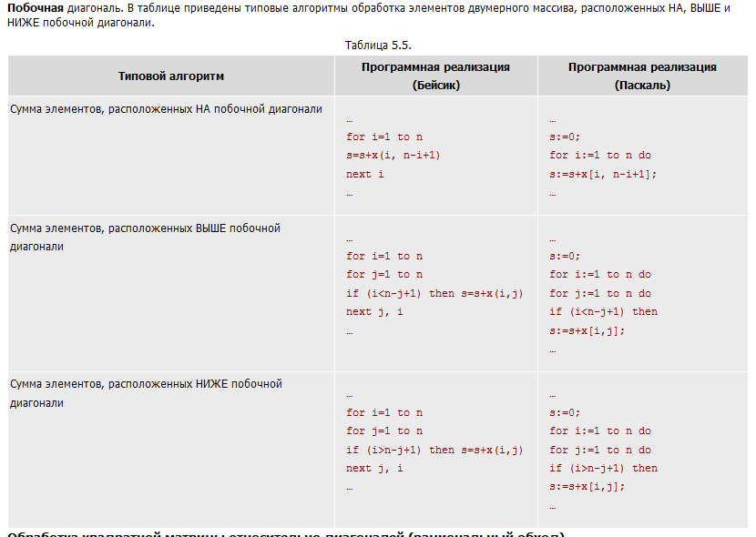This screenshot has height=537, width=756.
Task: Click the bold word 'Побочная' in the intro
Action: [x=36, y=8]
